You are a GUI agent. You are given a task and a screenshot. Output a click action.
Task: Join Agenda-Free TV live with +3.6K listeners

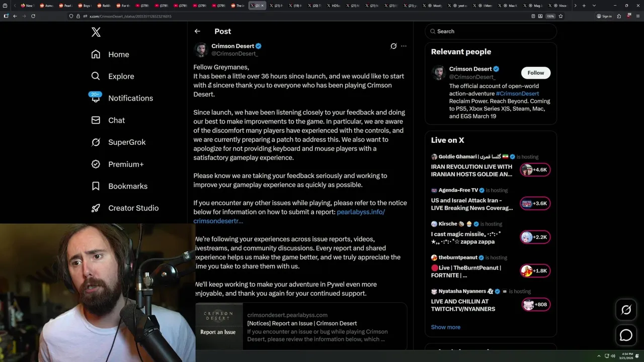click(x=535, y=204)
